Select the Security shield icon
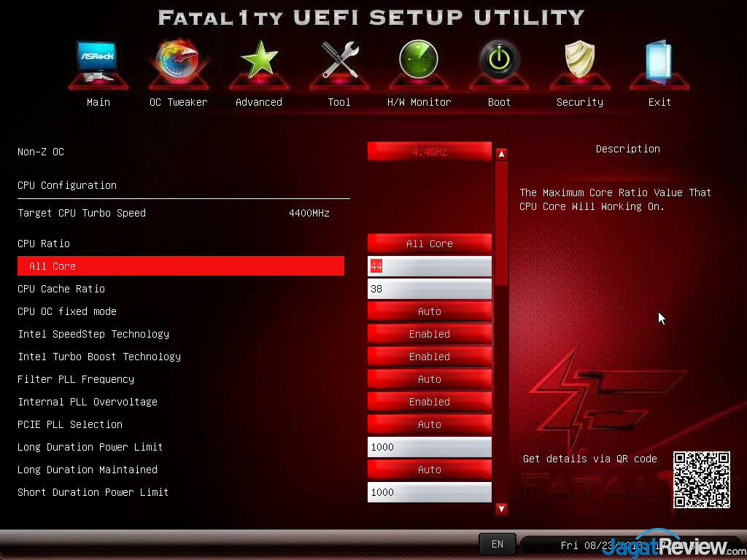 [x=579, y=63]
